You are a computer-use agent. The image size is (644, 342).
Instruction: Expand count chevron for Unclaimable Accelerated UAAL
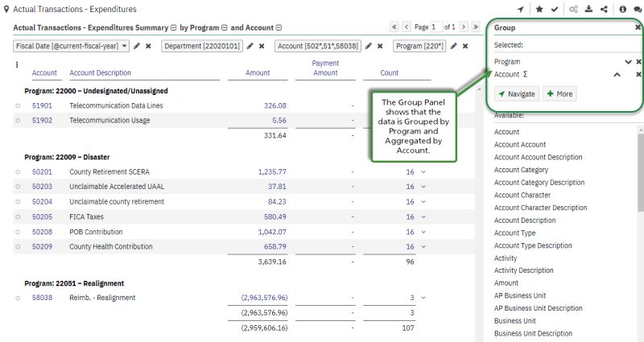click(x=423, y=187)
